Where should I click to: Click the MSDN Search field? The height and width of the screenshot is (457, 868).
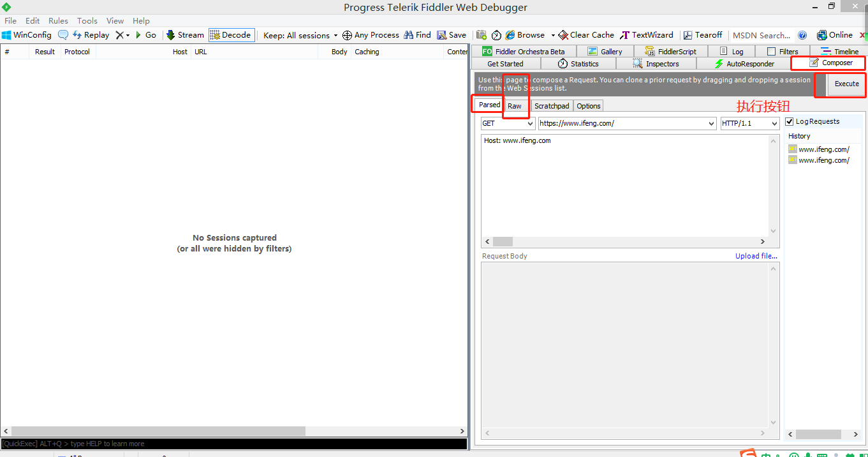[x=761, y=35]
